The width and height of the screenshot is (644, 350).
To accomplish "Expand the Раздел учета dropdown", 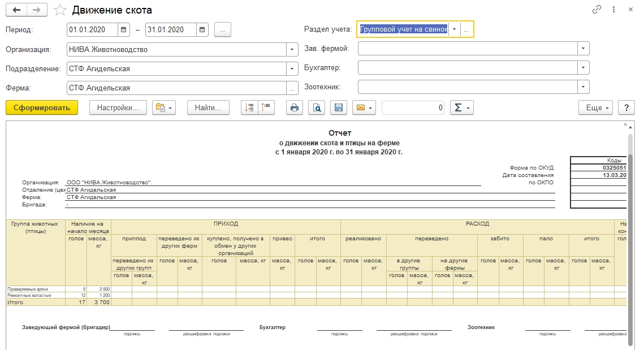I will tap(454, 29).
